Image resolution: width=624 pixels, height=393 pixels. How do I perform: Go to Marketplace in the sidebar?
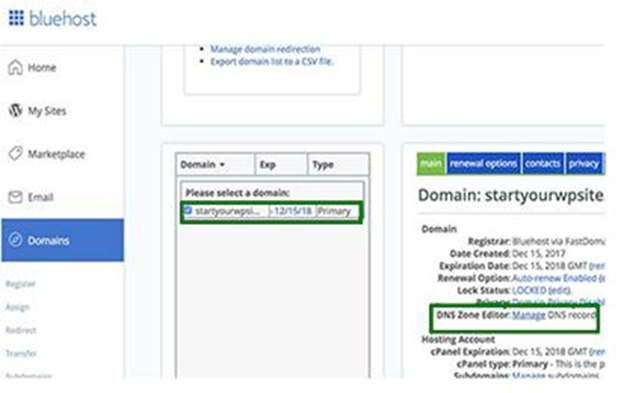pos(56,154)
